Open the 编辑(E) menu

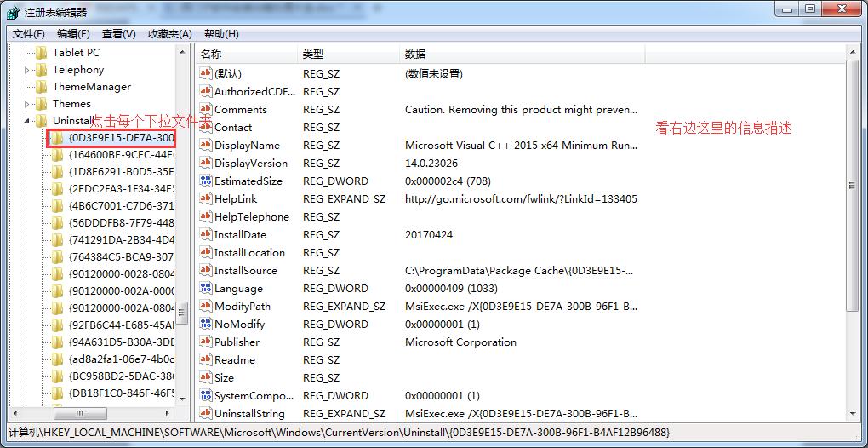[x=73, y=34]
